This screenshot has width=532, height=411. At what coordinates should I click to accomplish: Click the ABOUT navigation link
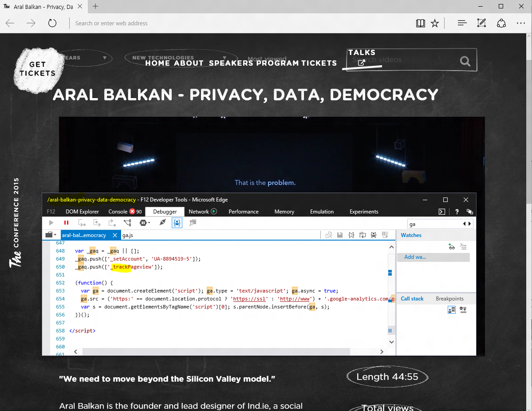pyautogui.click(x=189, y=63)
